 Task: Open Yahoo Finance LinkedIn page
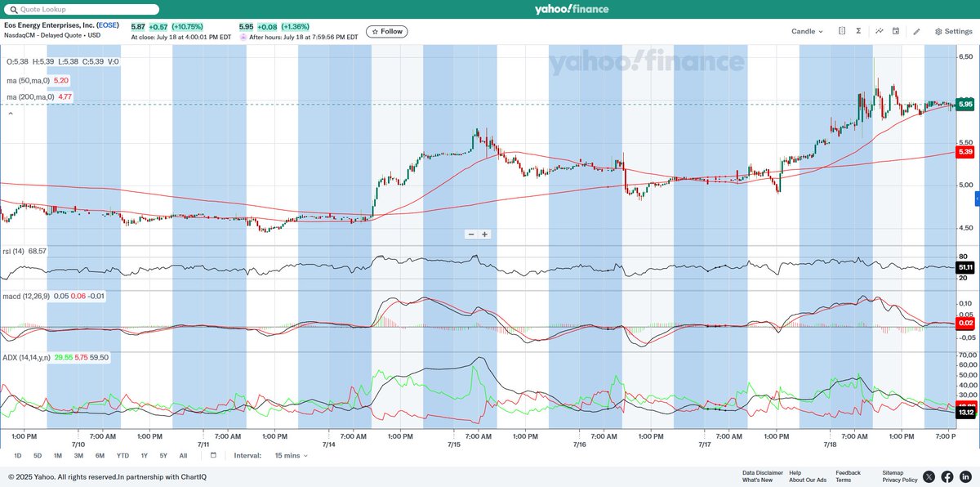click(965, 476)
